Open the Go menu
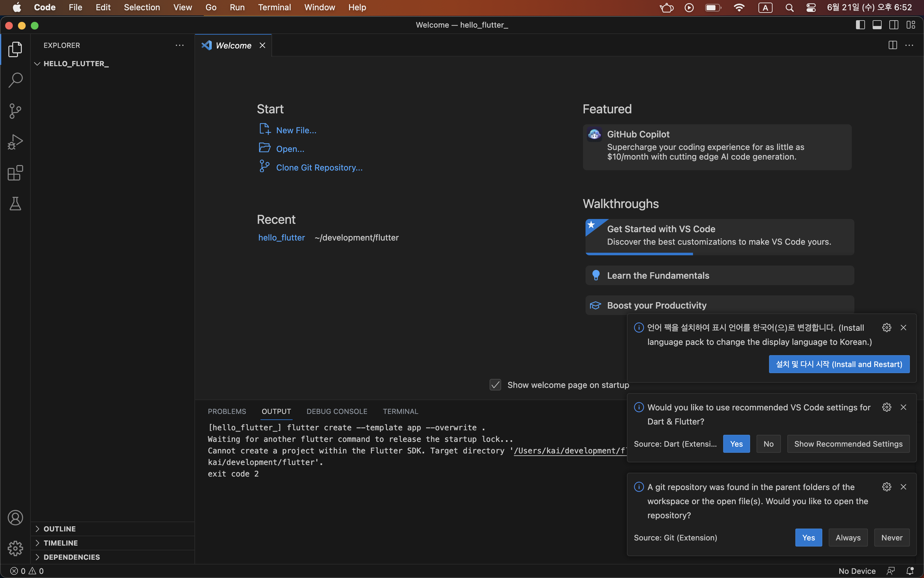Screen dimensions: 924x578 [211, 8]
